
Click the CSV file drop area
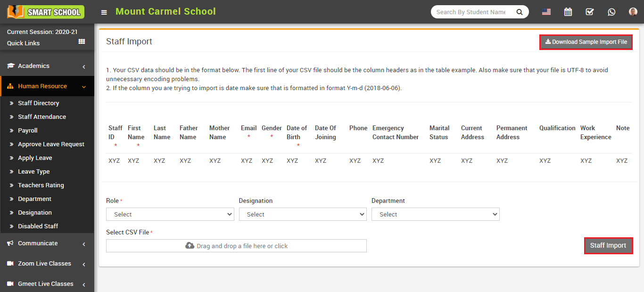click(236, 246)
